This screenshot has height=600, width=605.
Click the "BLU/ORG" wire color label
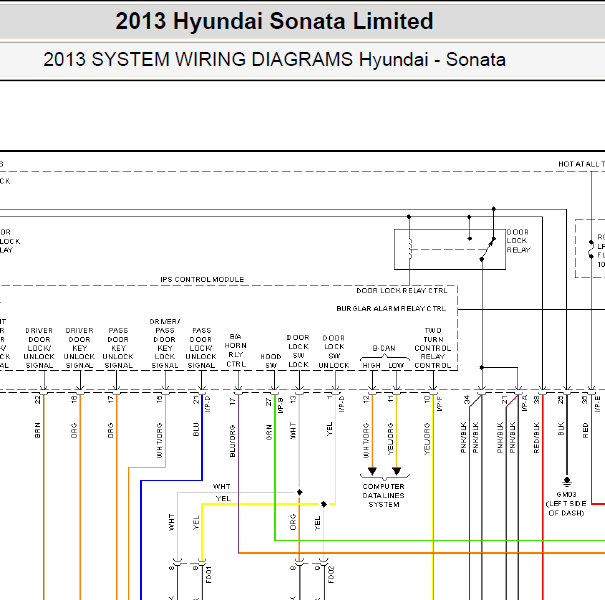233,441
